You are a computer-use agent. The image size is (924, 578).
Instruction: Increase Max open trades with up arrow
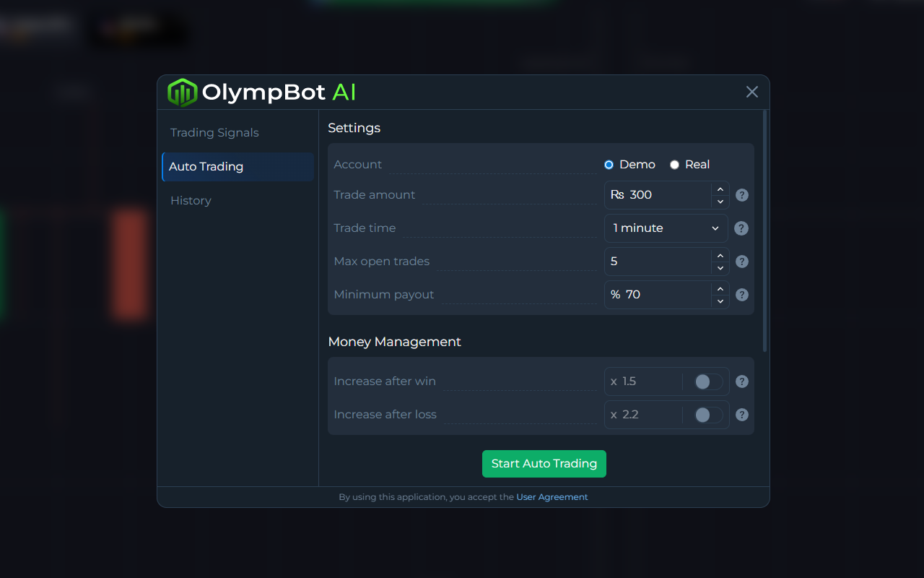point(720,255)
